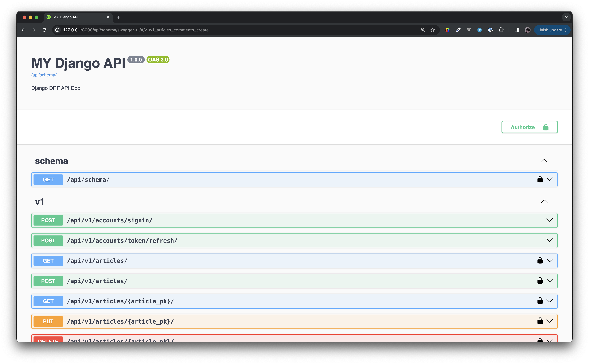Image resolution: width=589 pixels, height=364 pixels.
Task: Expand GET /api/v1/articles/{article_pk}/ endpoint
Action: click(x=549, y=301)
